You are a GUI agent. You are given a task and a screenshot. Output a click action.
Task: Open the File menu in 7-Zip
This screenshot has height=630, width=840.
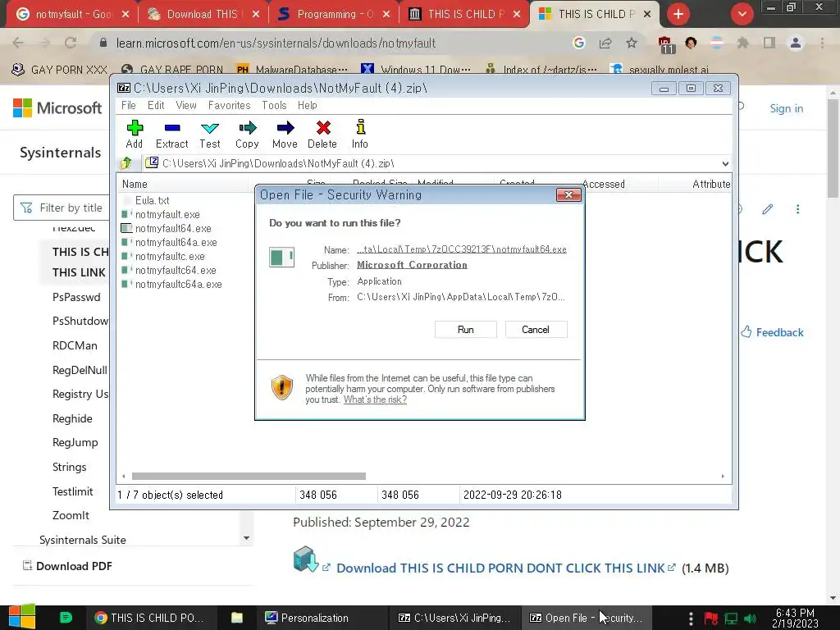click(x=129, y=105)
